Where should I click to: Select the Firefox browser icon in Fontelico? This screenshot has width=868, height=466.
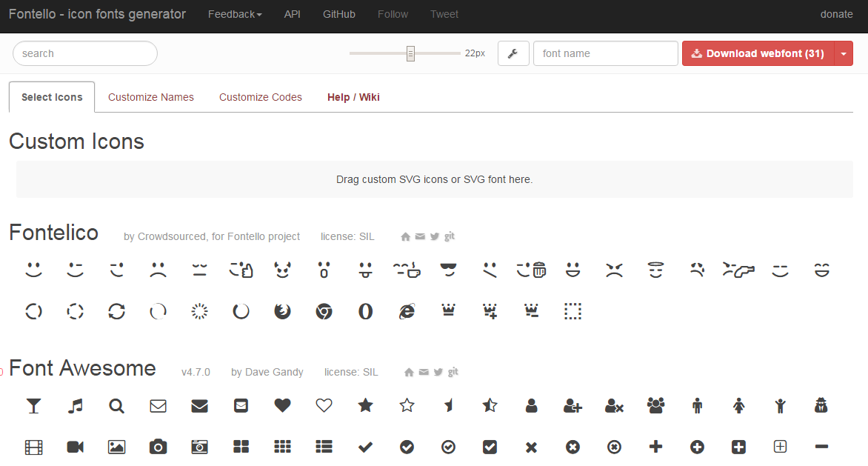[282, 312]
